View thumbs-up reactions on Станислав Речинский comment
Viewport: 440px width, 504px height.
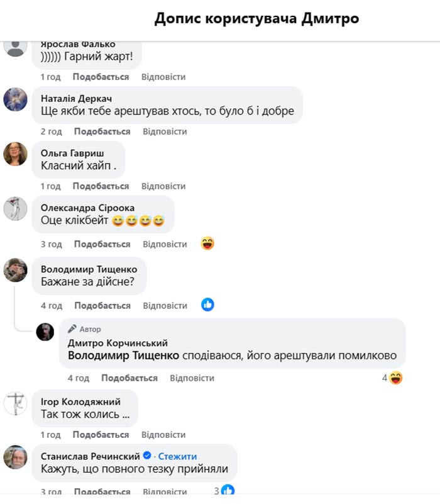224,491
